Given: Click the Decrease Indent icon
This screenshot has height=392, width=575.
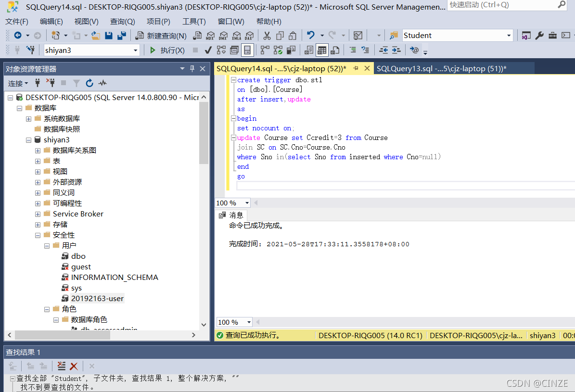Looking at the screenshot, I should [383, 50].
